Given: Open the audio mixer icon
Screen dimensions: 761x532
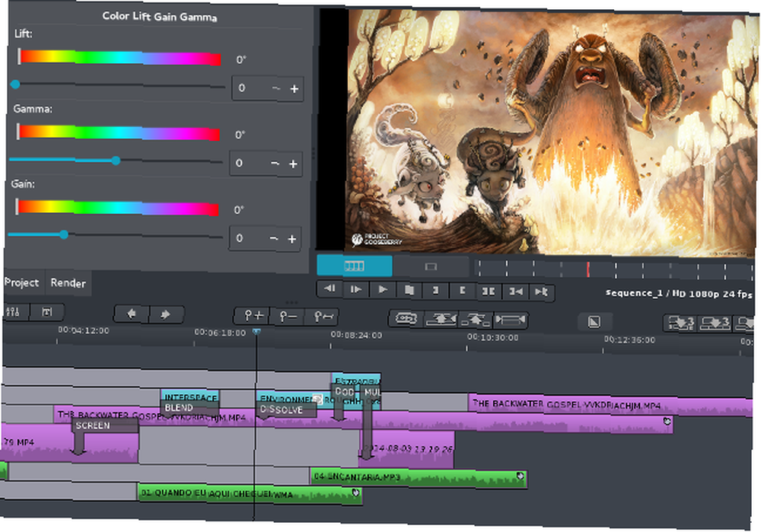Looking at the screenshot, I should tap(14, 311).
